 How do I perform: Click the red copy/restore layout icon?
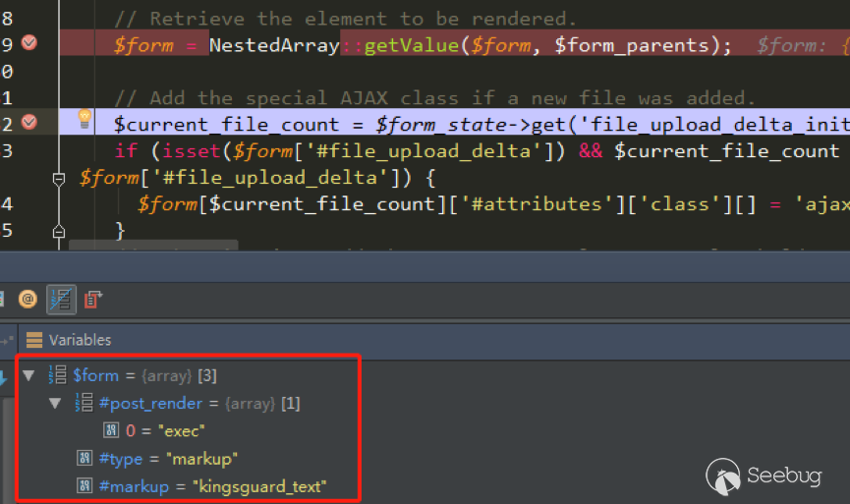coord(92,299)
